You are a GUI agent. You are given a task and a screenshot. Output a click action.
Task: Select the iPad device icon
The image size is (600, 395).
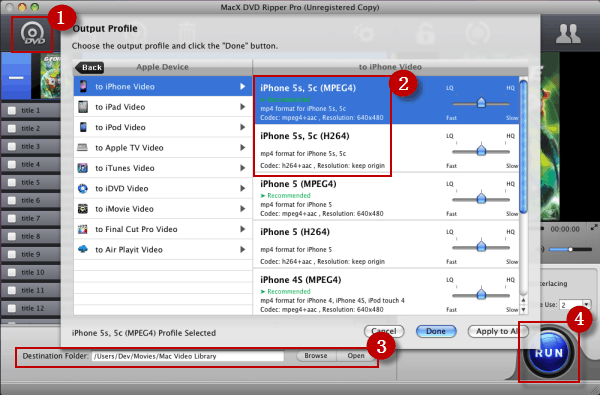[83, 107]
